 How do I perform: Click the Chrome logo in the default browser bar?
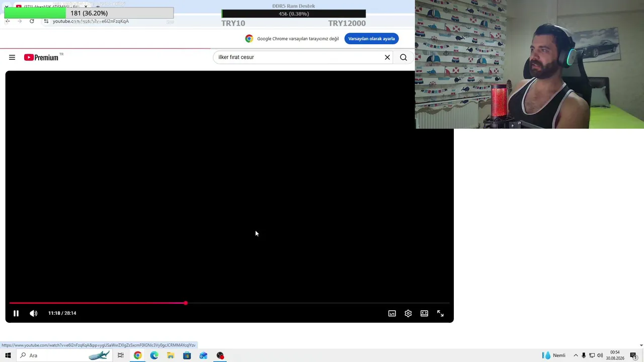click(x=249, y=39)
